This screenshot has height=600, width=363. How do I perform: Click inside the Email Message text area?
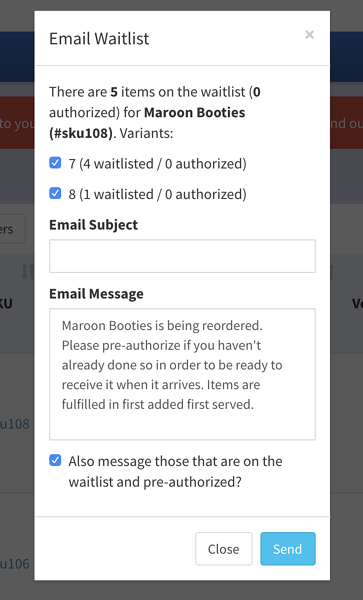coord(182,374)
